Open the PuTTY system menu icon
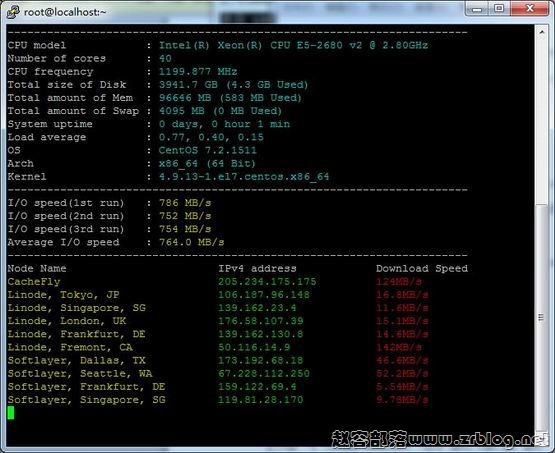This screenshot has width=555, height=453. (13, 11)
